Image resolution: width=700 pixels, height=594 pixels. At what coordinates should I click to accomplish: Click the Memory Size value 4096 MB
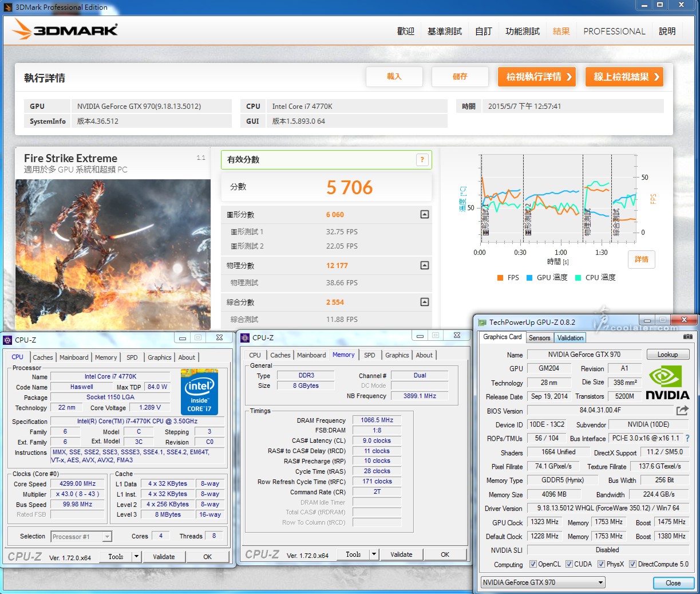point(554,494)
